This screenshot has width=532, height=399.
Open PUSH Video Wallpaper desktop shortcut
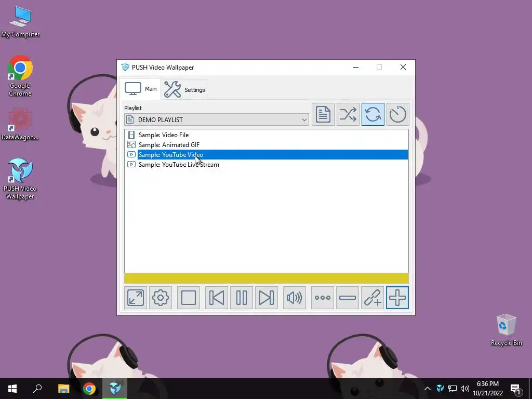20,179
